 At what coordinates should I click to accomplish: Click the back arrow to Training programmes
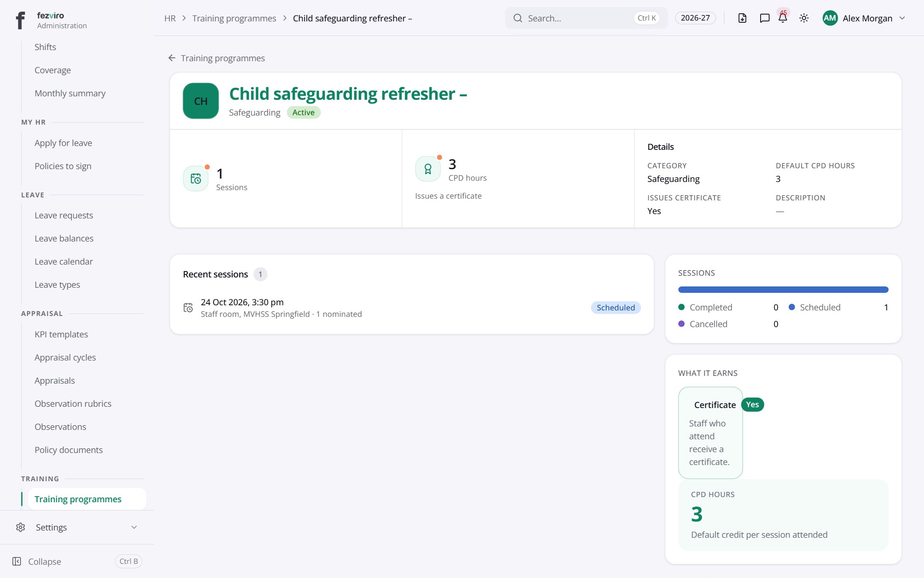tap(172, 58)
